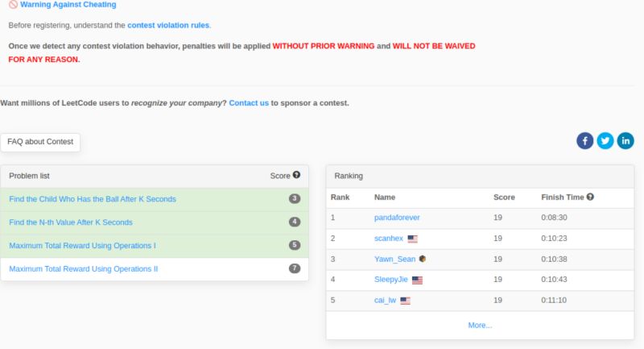Click finish time 0:11:10
This screenshot has width=644, height=349.
click(554, 300)
